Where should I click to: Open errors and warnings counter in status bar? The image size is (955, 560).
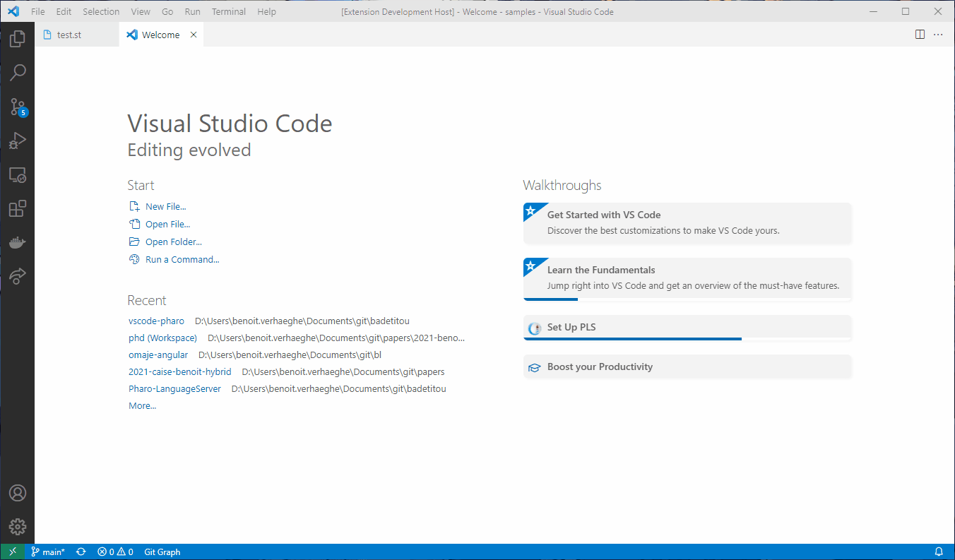(x=115, y=552)
